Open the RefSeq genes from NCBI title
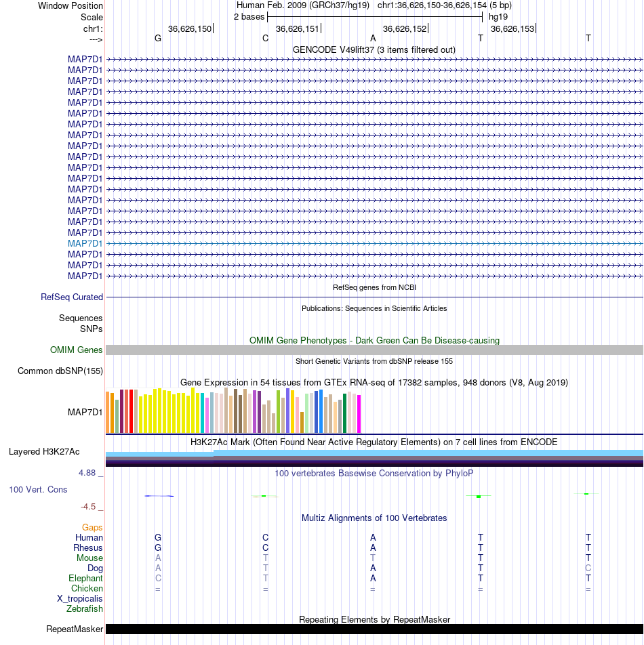This screenshot has height=645, width=644. 374,287
